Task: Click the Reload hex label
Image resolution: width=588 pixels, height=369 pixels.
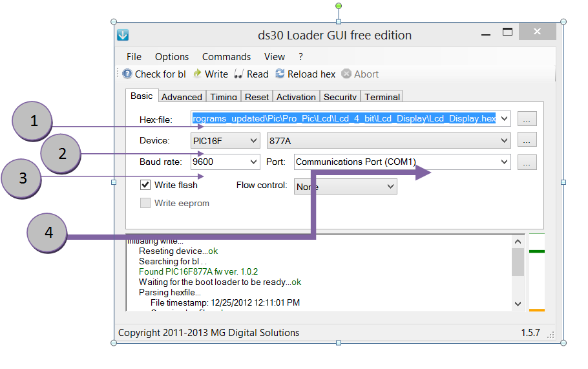Action: [x=311, y=74]
